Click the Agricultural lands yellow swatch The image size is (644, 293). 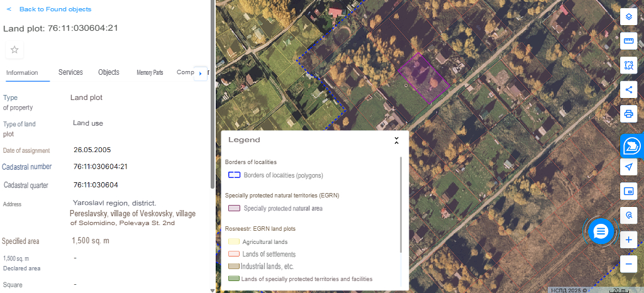[234, 241]
